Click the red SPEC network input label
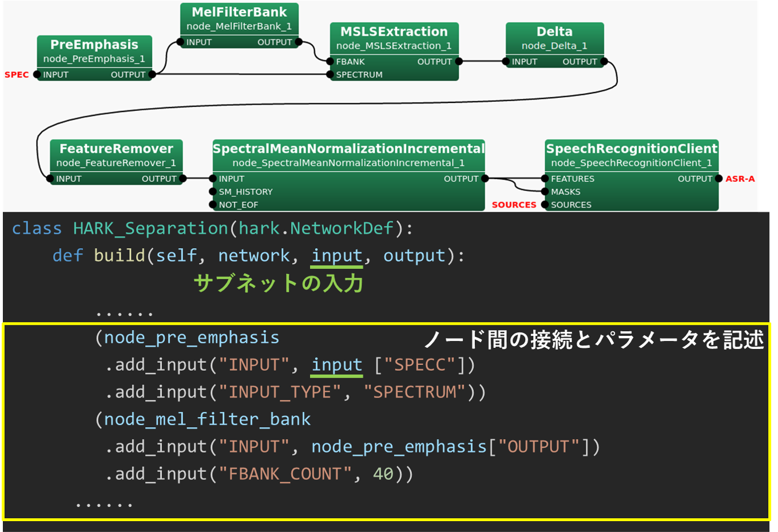Viewport: 778px width, 532px height. pyautogui.click(x=17, y=75)
